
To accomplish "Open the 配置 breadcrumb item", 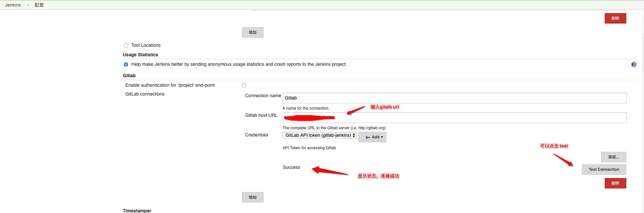I will (39, 5).
